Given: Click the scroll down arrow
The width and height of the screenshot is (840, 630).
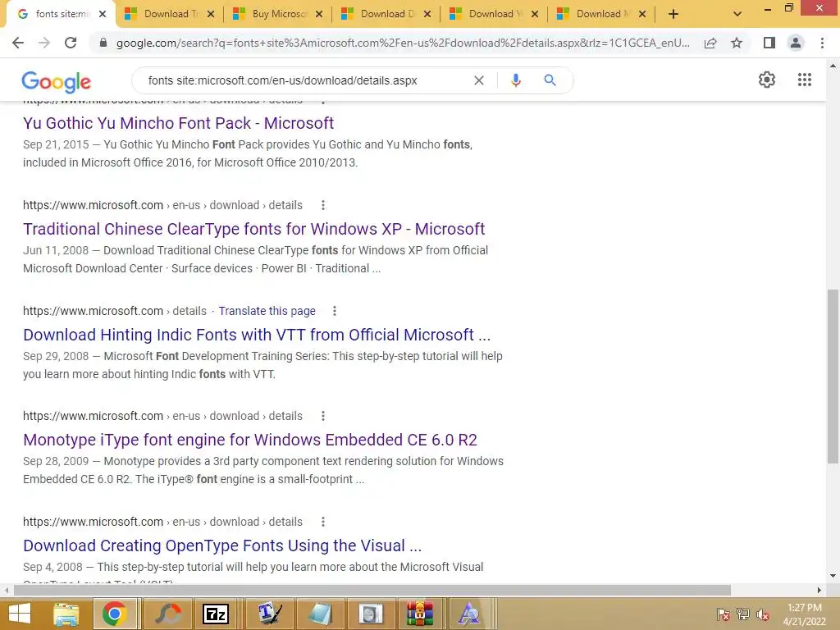Looking at the screenshot, I should 833,576.
